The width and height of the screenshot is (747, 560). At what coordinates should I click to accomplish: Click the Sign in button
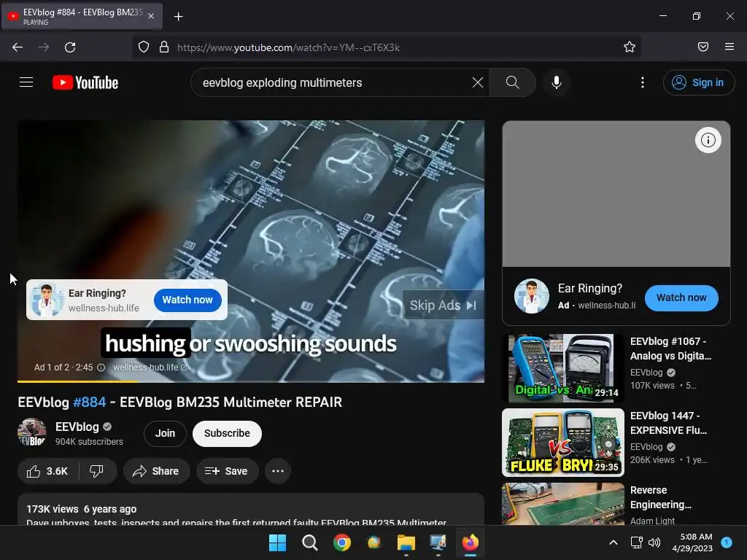tap(698, 82)
